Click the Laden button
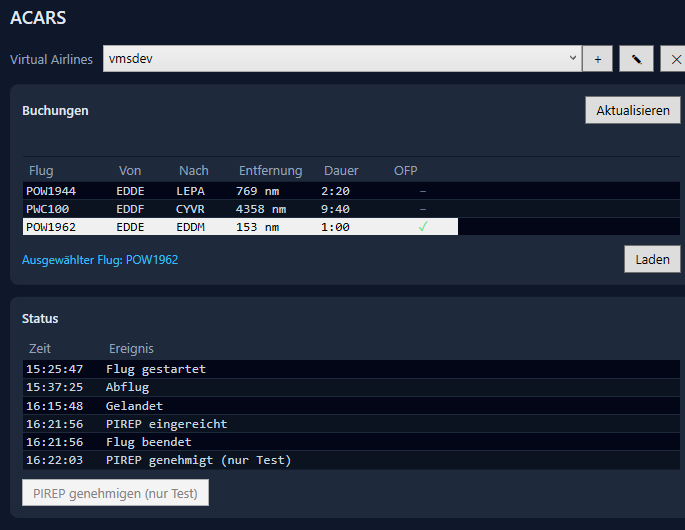Viewport: 685px width, 530px height. [652, 259]
